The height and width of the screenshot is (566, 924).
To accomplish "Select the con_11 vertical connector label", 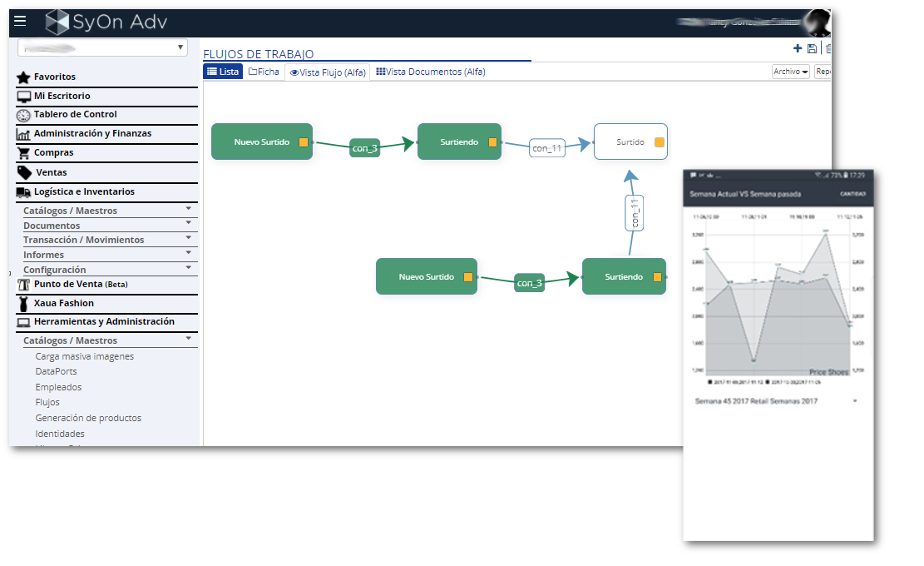I will coord(634,213).
